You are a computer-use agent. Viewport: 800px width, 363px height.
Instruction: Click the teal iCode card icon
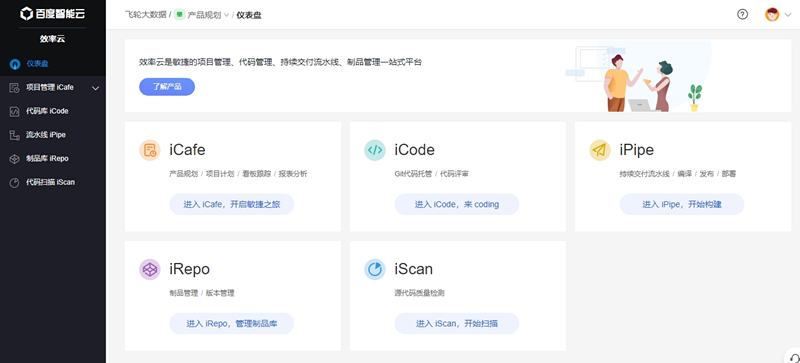374,150
